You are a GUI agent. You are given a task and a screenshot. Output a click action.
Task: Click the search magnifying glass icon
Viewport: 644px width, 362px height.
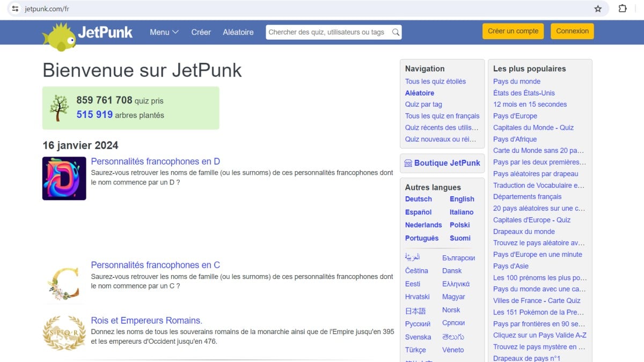coord(396,32)
